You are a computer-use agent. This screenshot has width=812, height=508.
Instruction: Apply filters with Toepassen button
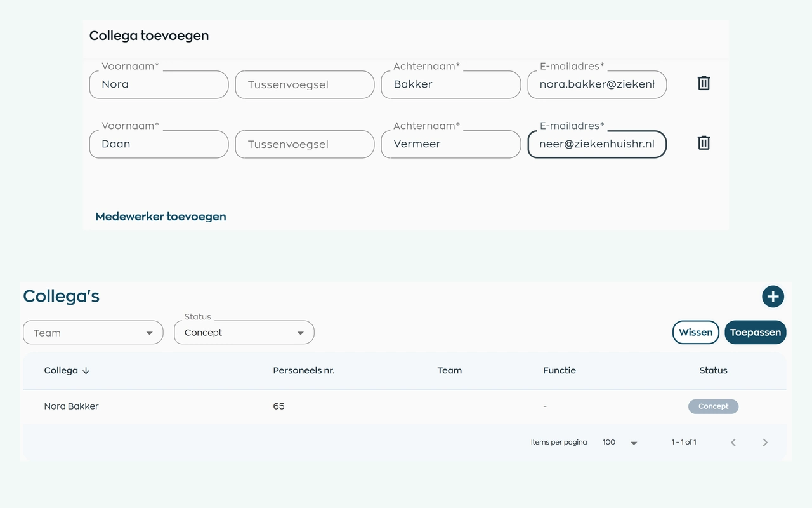click(x=755, y=332)
